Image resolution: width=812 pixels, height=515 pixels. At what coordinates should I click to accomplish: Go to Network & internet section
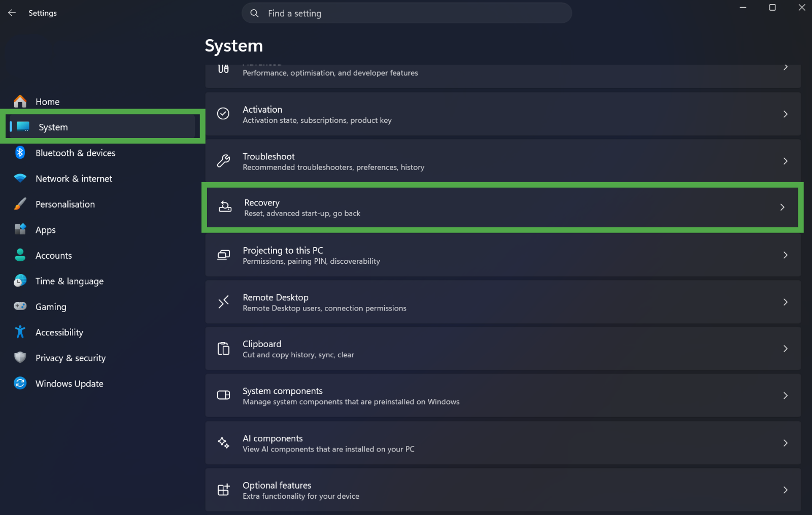pos(101,179)
